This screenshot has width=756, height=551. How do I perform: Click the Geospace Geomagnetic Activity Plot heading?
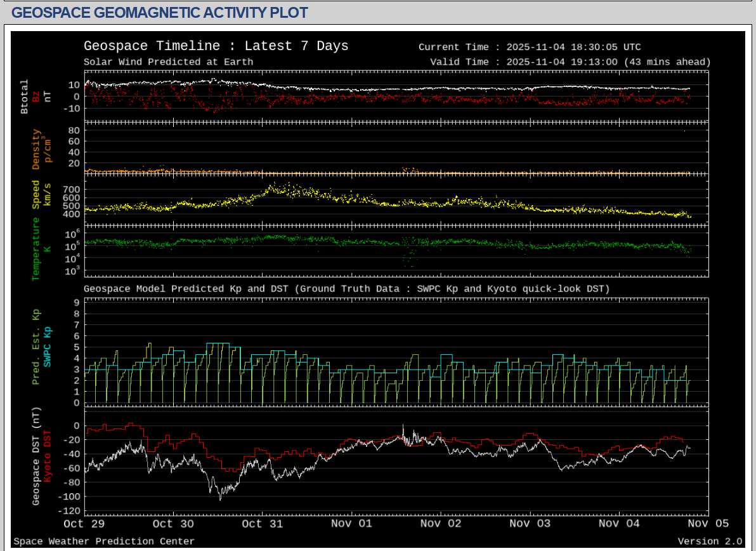pyautogui.click(x=160, y=12)
